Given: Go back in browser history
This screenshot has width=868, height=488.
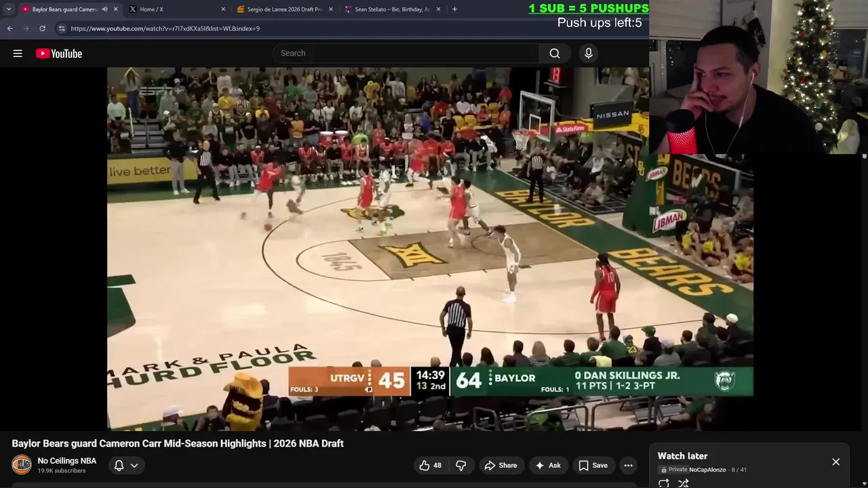Looking at the screenshot, I should 10,28.
